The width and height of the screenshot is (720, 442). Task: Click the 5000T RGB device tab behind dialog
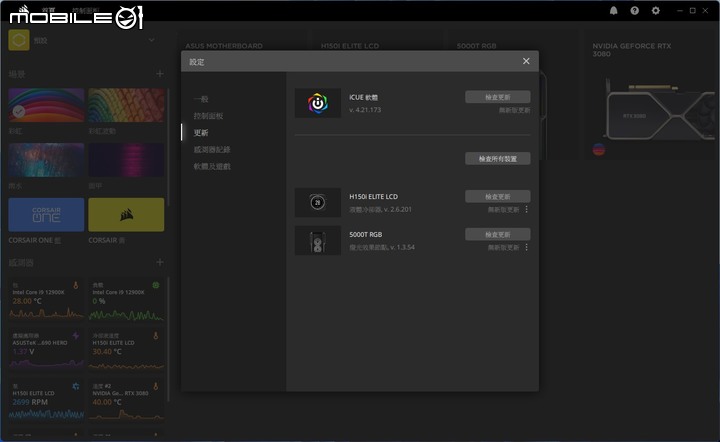(476, 46)
